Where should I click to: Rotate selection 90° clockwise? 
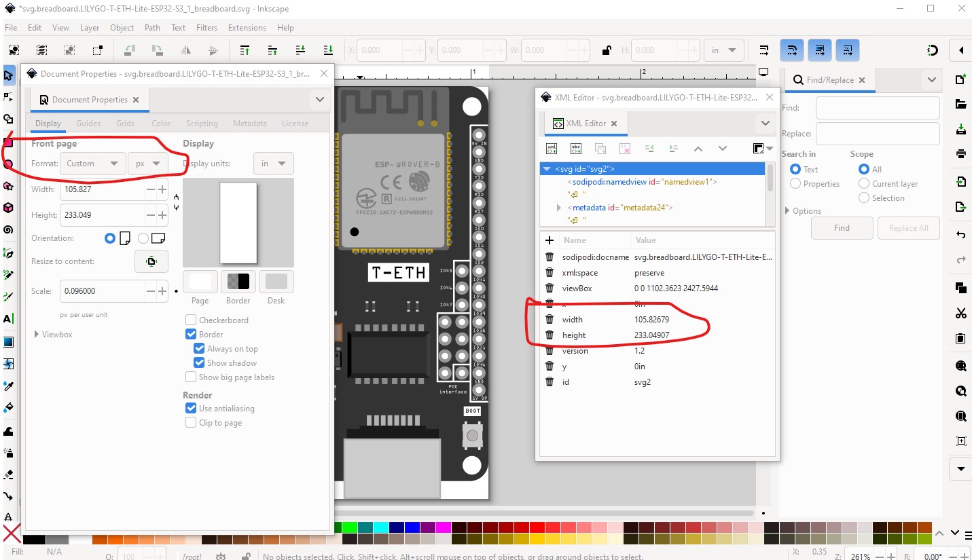(158, 50)
